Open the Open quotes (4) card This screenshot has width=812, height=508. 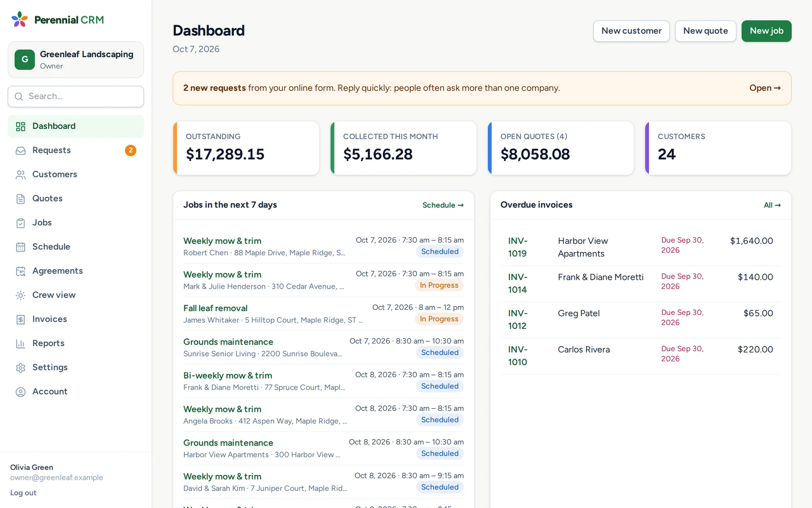tap(561, 148)
